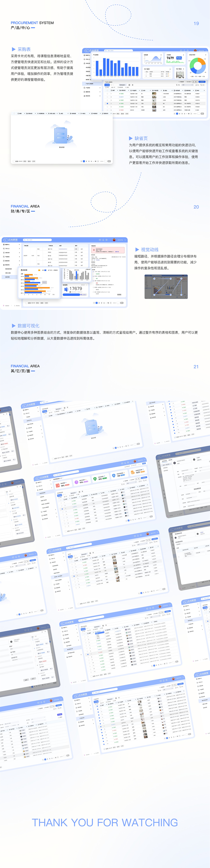Click 修改 in the empty-state panel footer
This screenshot has width=210, height=868.
click(25, 161)
